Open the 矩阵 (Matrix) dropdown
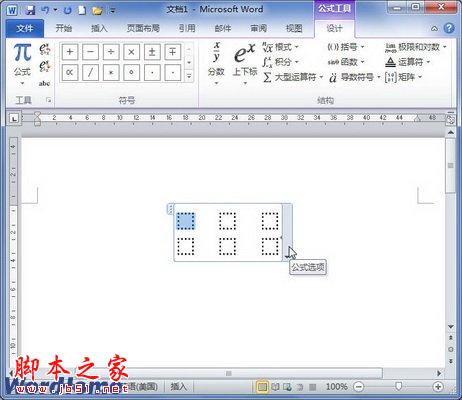Image resolution: width=462 pixels, height=400 pixels. [x=404, y=78]
